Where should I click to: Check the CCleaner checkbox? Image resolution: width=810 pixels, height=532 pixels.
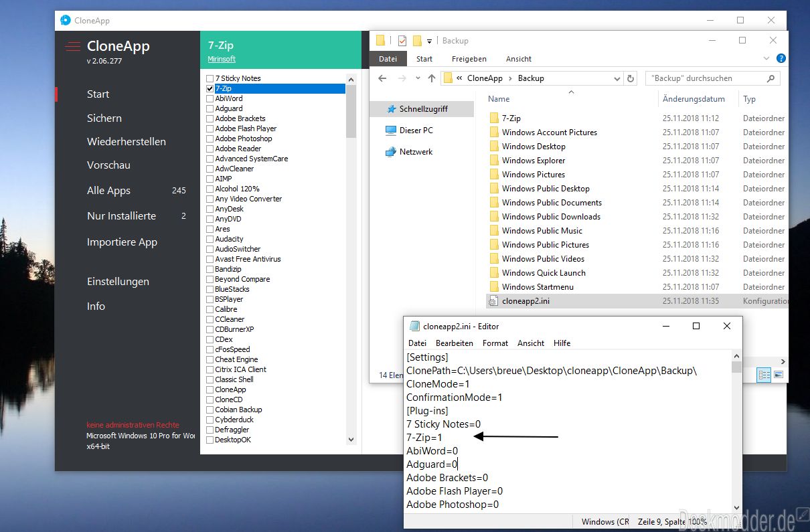tap(210, 319)
